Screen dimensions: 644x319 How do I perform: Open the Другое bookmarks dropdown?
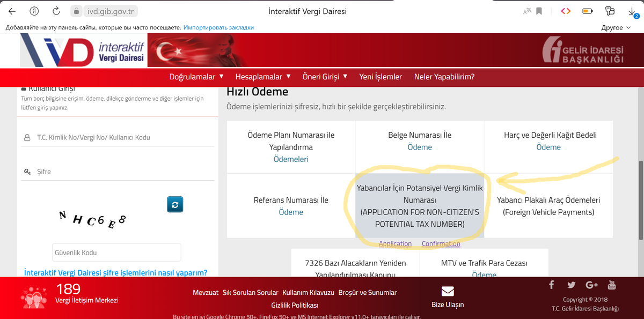pos(616,27)
